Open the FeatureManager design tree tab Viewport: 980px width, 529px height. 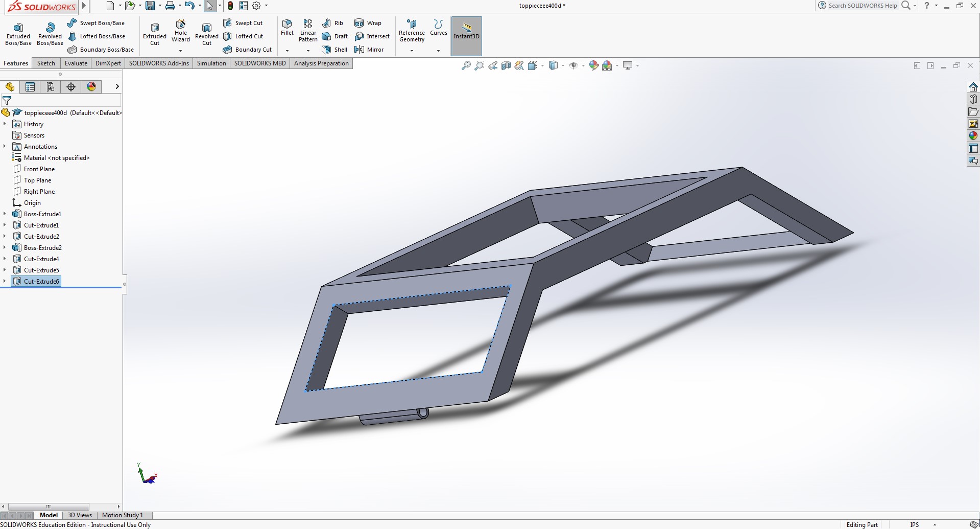point(10,87)
